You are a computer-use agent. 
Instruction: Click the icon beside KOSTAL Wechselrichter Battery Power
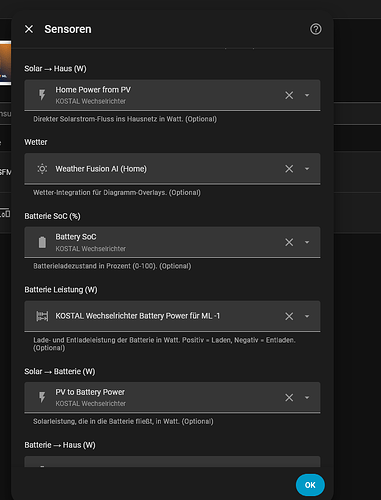[42, 316]
